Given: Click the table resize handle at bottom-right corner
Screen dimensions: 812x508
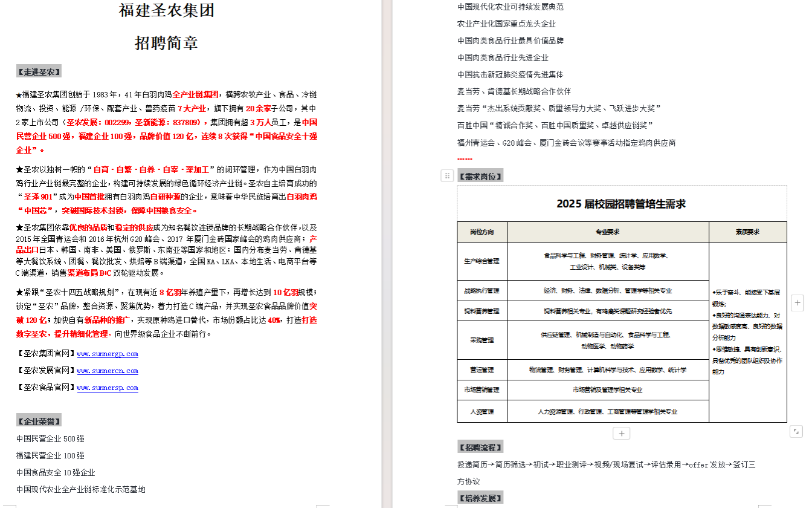Looking at the screenshot, I should point(796,431).
